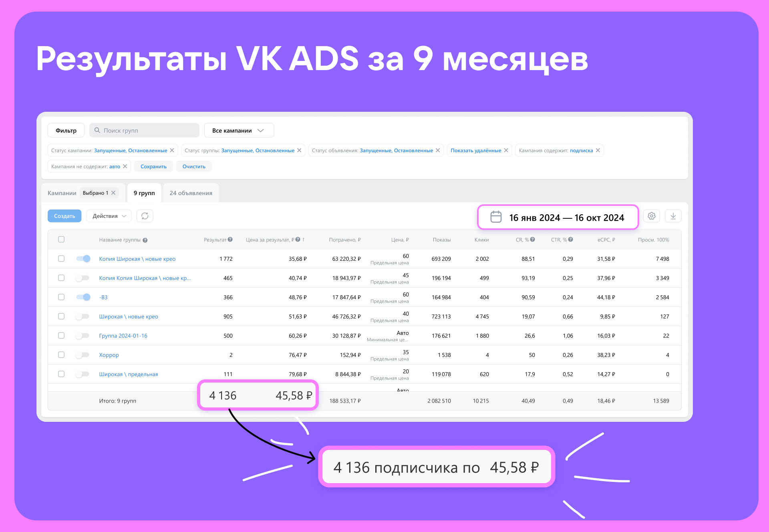Click help icon next to 'Результат' column
769x532 pixels.
(x=230, y=240)
